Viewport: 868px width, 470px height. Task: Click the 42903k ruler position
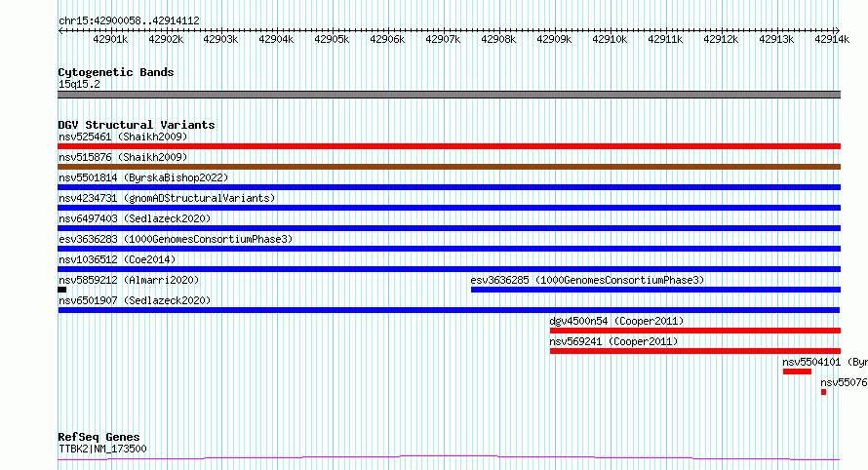(220, 39)
